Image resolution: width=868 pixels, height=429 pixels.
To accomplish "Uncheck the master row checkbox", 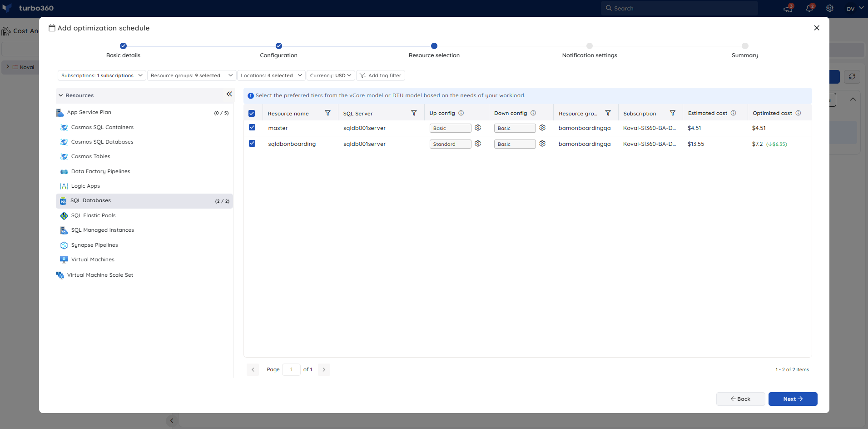I will pos(252,127).
